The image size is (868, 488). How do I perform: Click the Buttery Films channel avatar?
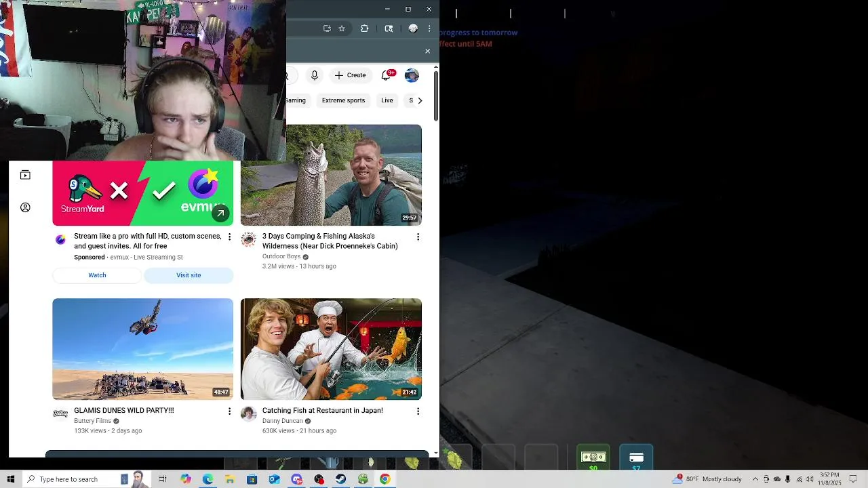[x=60, y=413]
